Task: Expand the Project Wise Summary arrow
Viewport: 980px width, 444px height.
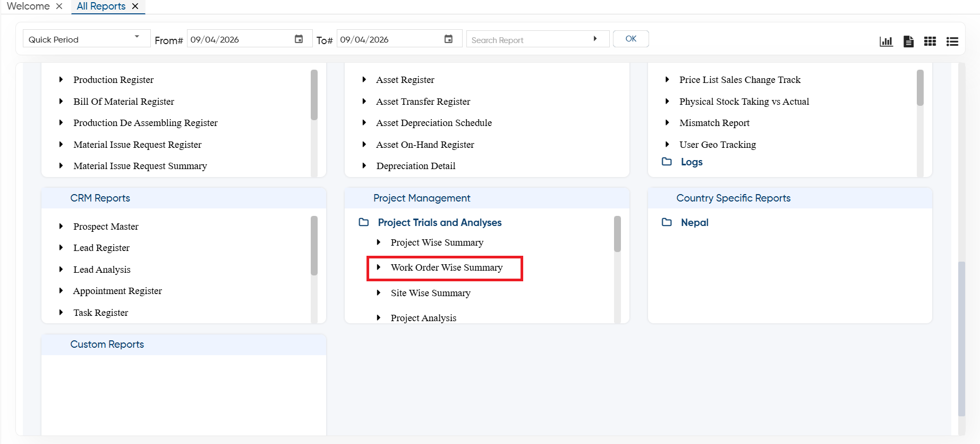Action: (379, 242)
